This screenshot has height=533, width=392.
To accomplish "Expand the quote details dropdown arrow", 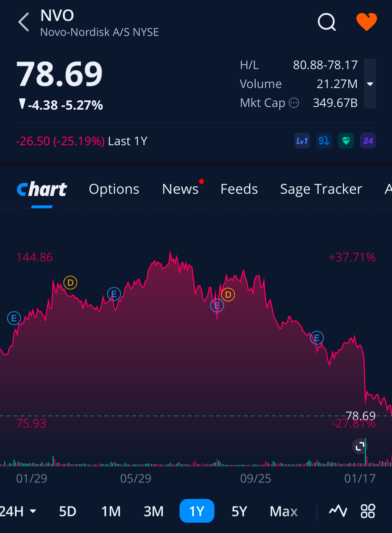I will tap(370, 84).
